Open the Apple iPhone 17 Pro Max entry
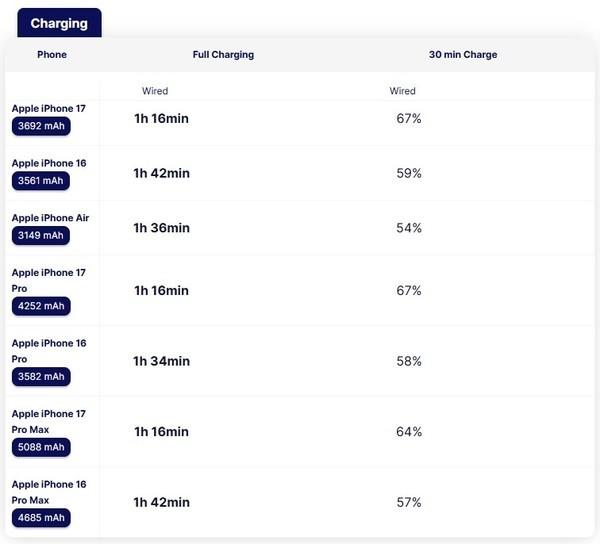This screenshot has height=544, width=600. pos(49,422)
